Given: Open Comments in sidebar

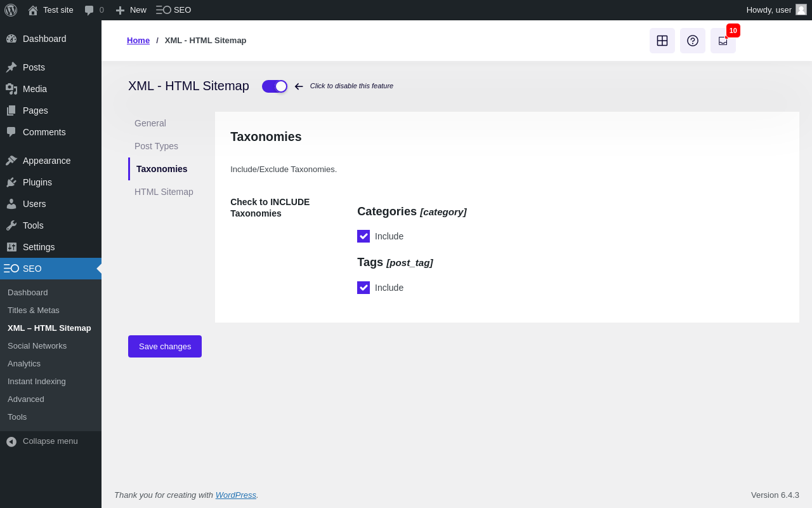Looking at the screenshot, I should point(51,132).
